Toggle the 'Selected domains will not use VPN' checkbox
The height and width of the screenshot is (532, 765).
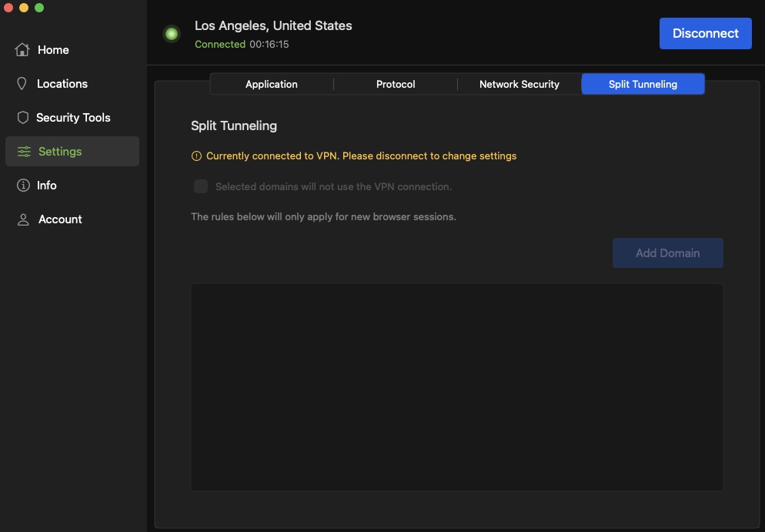coord(201,186)
